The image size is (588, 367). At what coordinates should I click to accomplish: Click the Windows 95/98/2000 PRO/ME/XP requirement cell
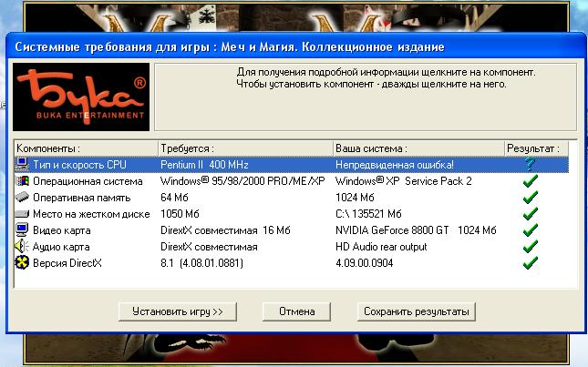click(x=242, y=181)
